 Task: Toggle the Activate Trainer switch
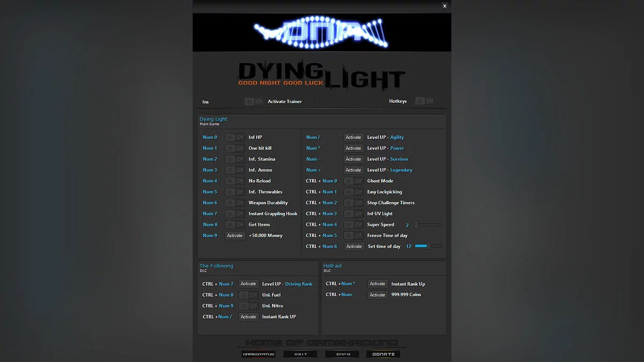point(254,101)
